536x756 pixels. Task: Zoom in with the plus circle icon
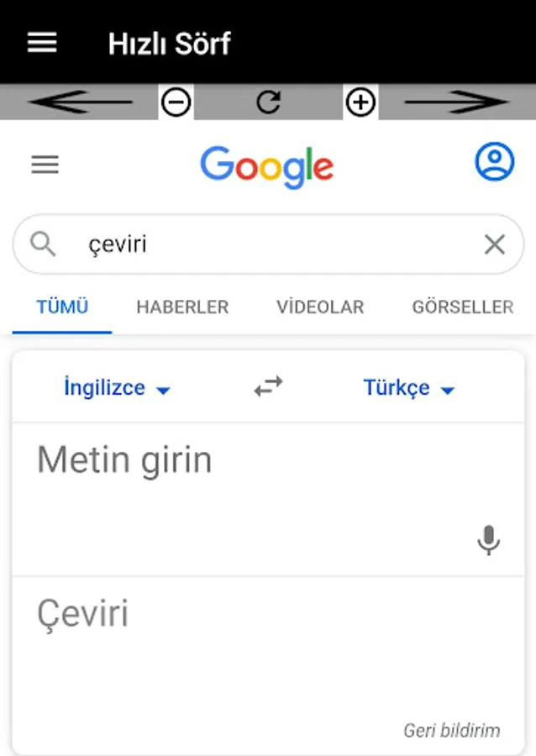(x=360, y=102)
